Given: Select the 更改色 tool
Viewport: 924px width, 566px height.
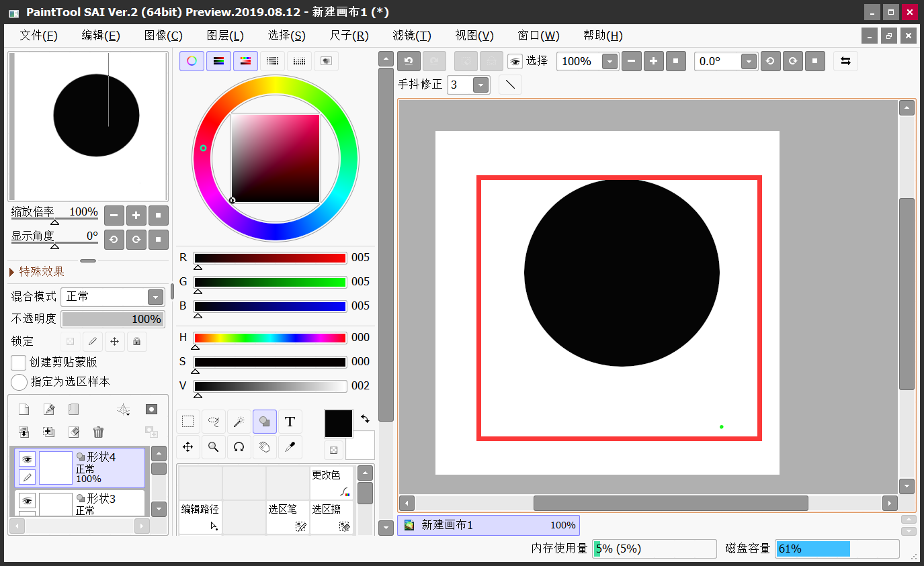Looking at the screenshot, I should coord(331,483).
